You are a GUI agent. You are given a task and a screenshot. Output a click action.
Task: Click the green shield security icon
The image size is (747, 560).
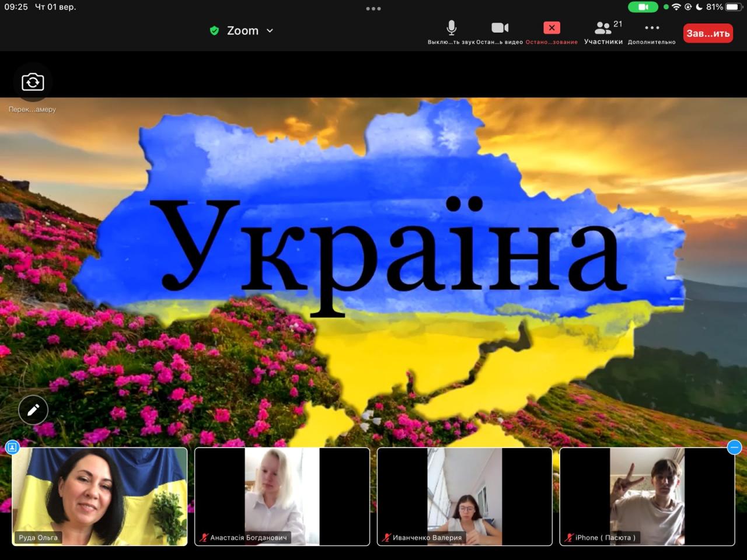[x=214, y=31]
